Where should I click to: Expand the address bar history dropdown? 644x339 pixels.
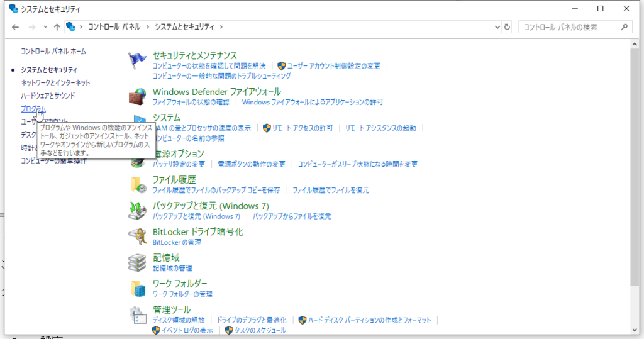(x=497, y=26)
